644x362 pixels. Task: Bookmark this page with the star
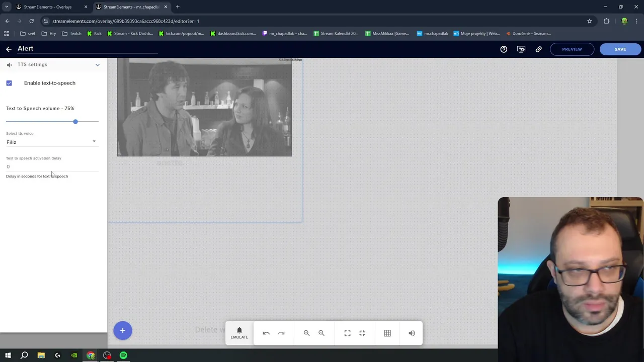(x=590, y=21)
